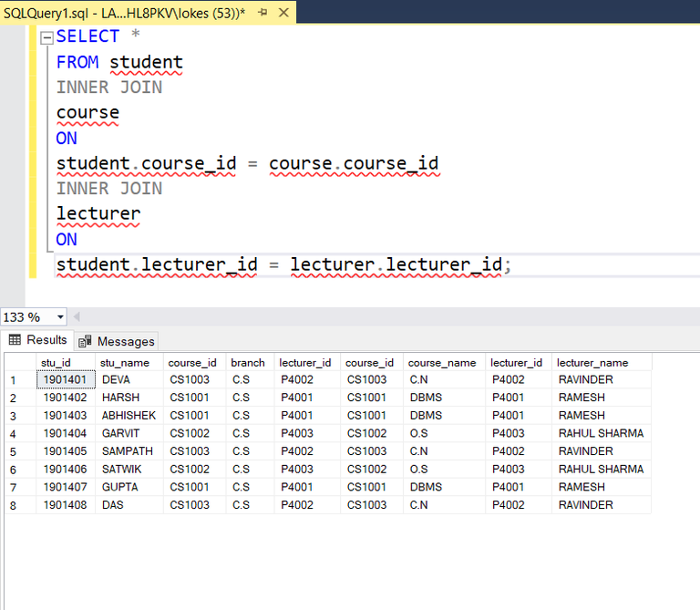The height and width of the screenshot is (610, 700).
Task: Close the SQLQuery1.sql tab
Action: coord(283,13)
